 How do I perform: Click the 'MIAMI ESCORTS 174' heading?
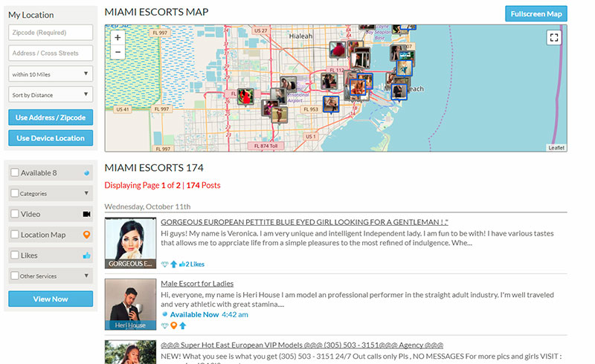154,168
